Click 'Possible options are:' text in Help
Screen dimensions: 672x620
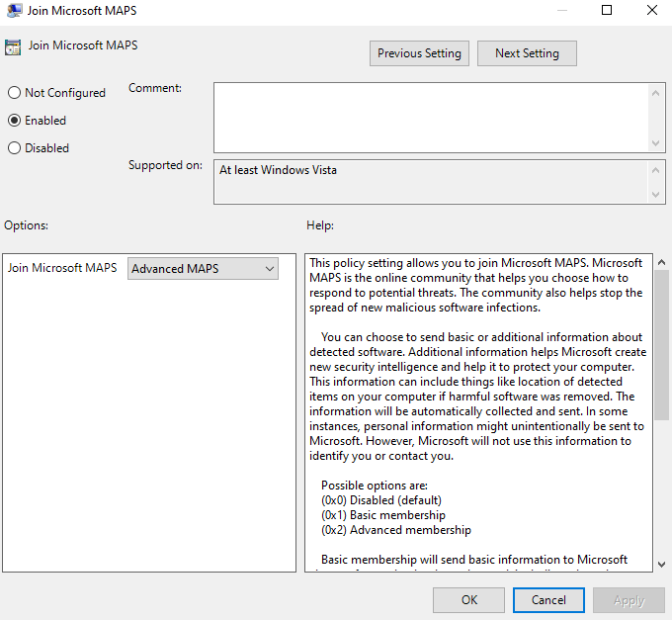click(375, 486)
